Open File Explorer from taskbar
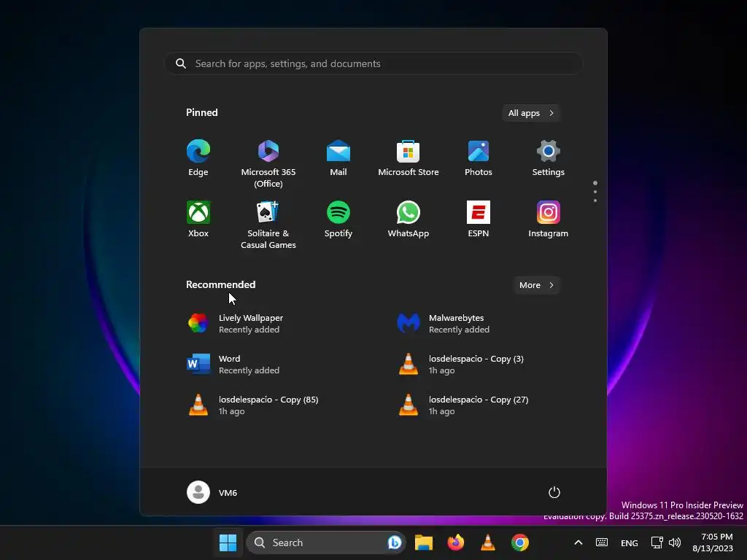Image resolution: width=747 pixels, height=560 pixels. [x=424, y=542]
